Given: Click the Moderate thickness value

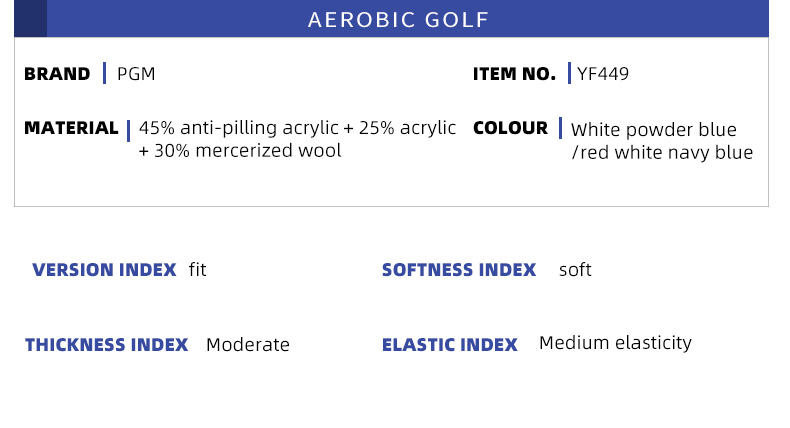Looking at the screenshot, I should (x=248, y=345).
